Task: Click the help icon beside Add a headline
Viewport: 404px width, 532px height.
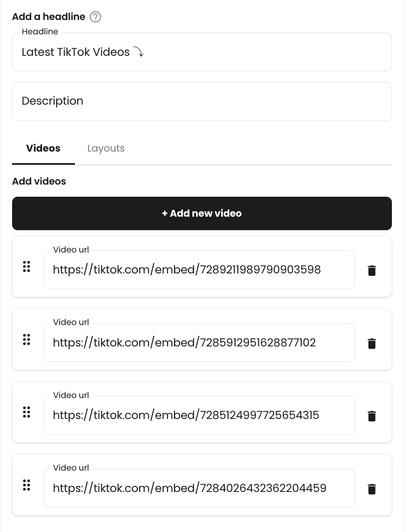Action: click(95, 17)
